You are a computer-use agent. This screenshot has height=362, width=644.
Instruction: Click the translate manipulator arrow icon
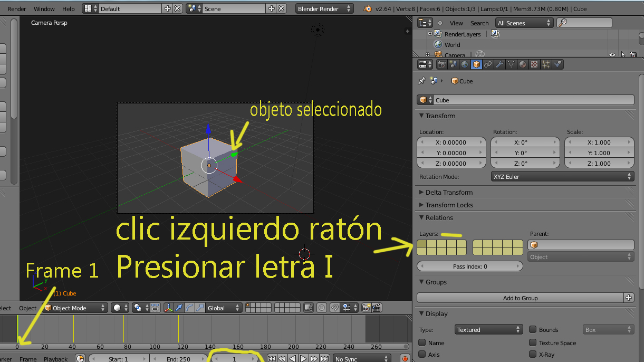[178, 308]
